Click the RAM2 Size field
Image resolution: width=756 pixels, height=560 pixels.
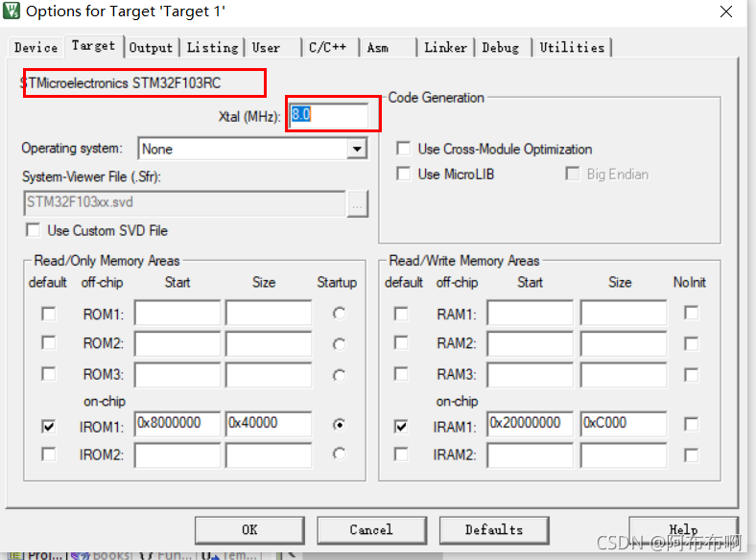(x=624, y=344)
